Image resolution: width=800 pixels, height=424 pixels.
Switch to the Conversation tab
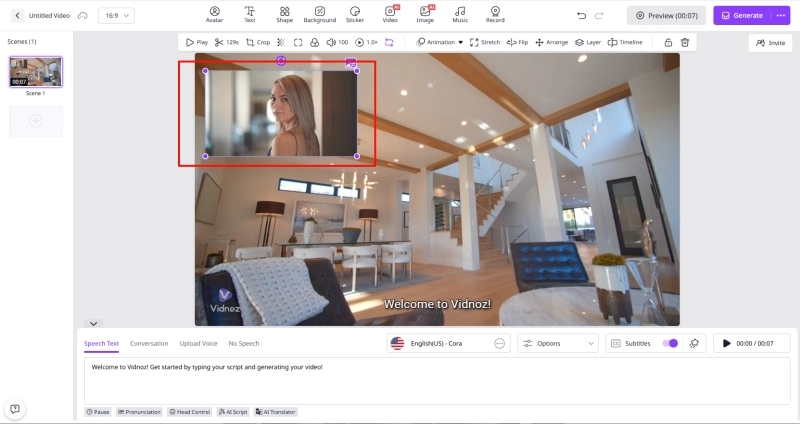[x=149, y=343]
